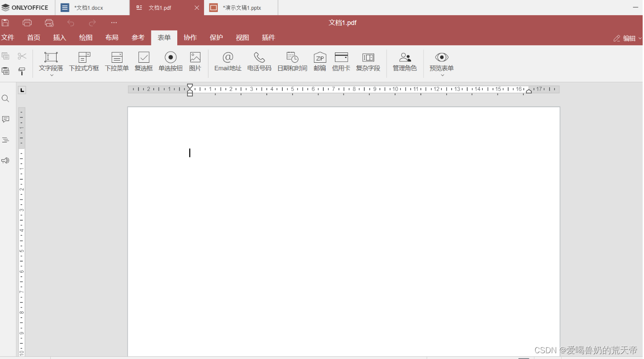Image resolution: width=644 pixels, height=359 pixels.
Task: Click the Quick print icon
Action: pos(49,23)
